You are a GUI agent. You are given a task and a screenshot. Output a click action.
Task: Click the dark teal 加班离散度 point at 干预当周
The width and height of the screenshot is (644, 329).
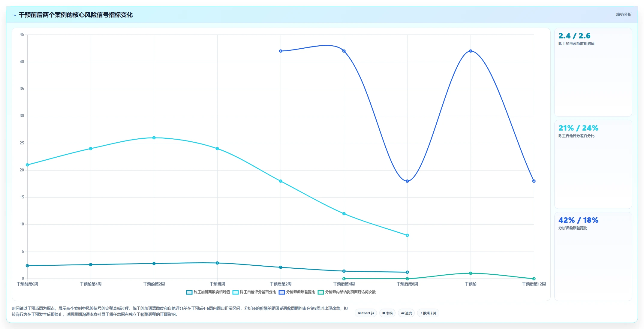(217, 263)
